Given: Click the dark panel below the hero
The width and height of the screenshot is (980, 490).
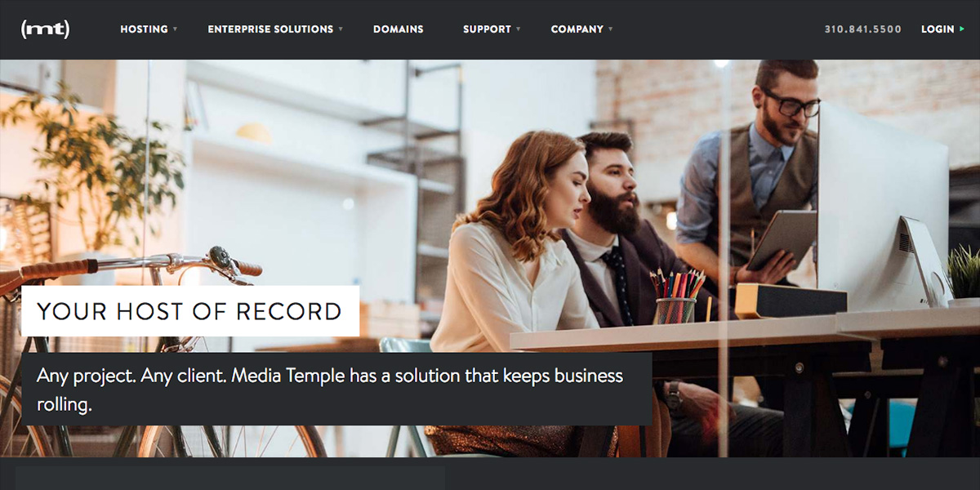Looking at the screenshot, I should coord(230,479).
